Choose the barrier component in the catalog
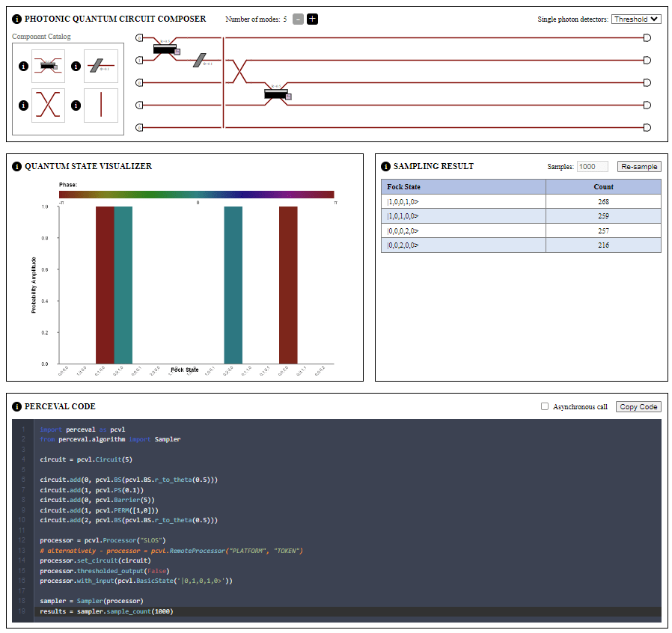Screen dimensions: 672x633 tap(100, 105)
